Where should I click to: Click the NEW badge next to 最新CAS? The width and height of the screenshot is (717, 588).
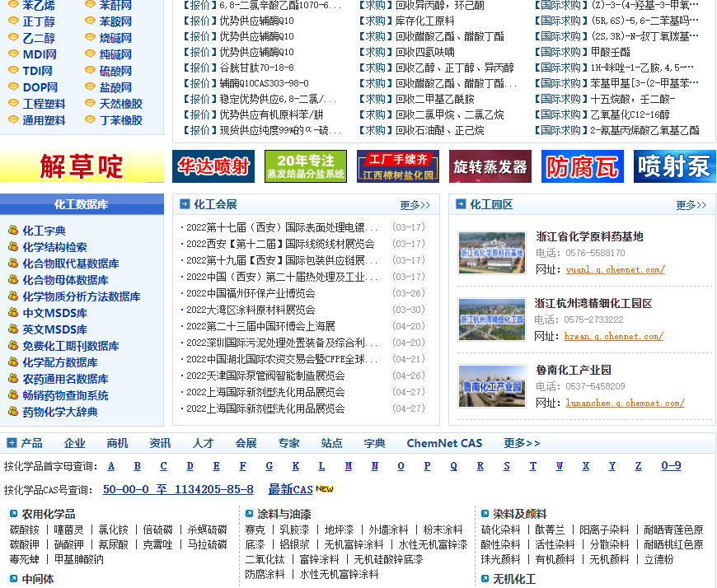pos(325,489)
